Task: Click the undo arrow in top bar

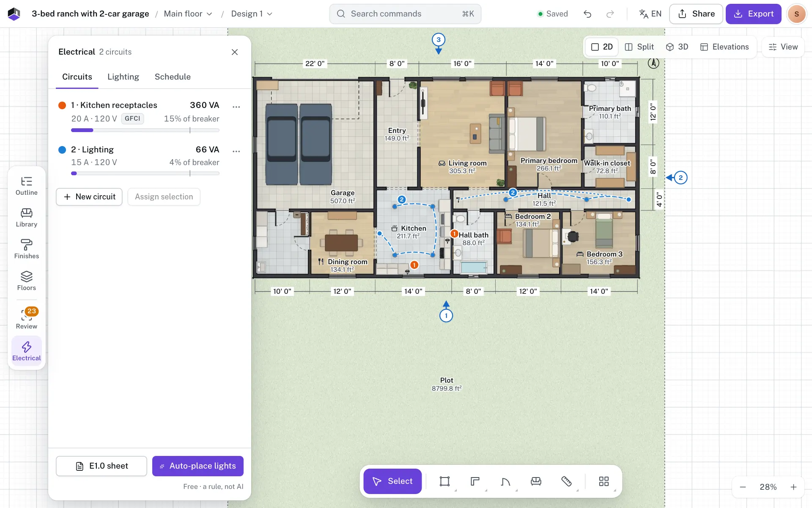Action: click(587, 14)
